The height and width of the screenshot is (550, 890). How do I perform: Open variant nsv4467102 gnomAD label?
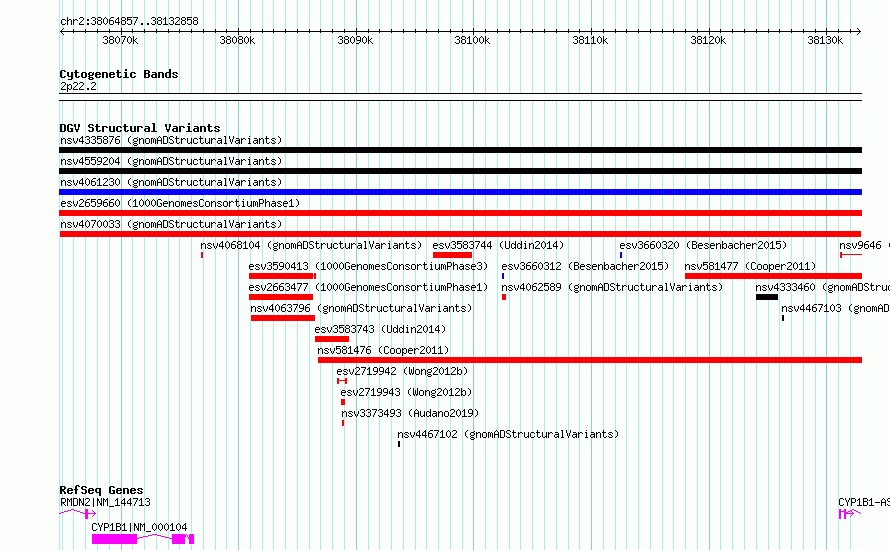(x=508, y=434)
